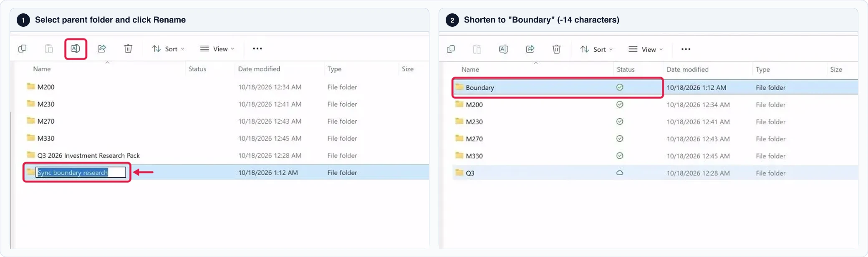Open Sort dropdown in left panel

[x=168, y=49]
